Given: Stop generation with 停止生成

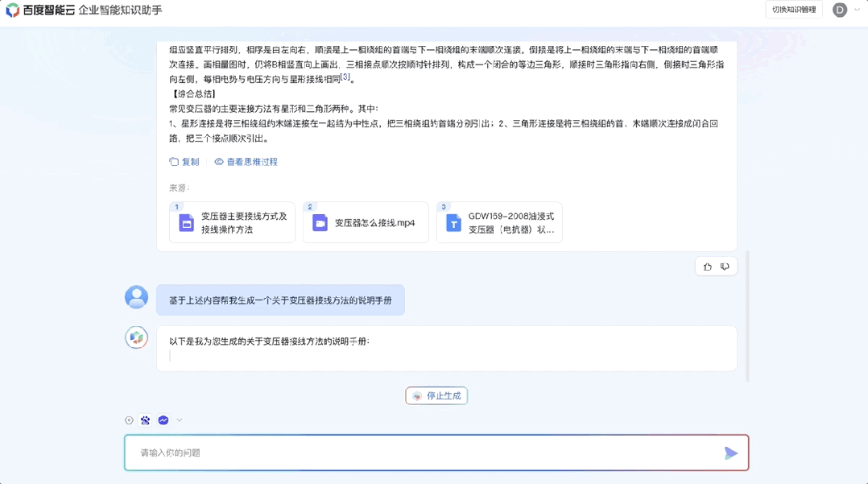Looking at the screenshot, I should pyautogui.click(x=436, y=396).
